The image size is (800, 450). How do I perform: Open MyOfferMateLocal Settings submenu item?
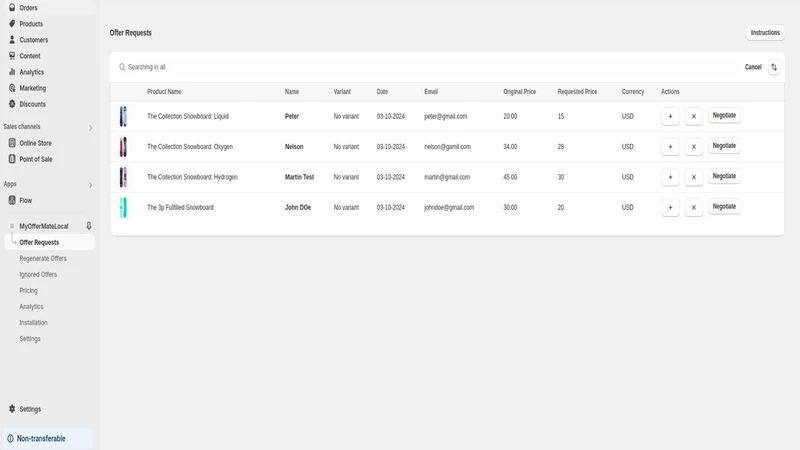30,338
